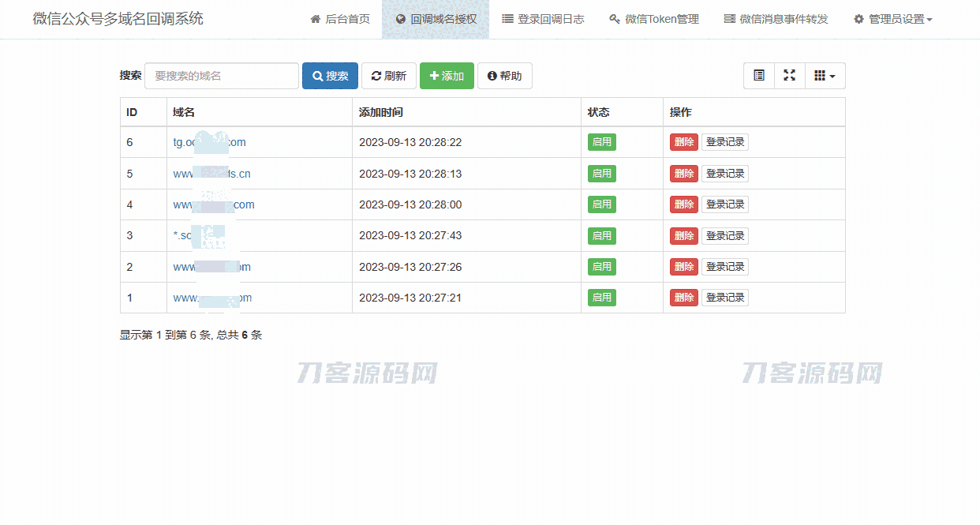View 登录记录 for ID 3
980x525 pixels.
[x=724, y=236]
